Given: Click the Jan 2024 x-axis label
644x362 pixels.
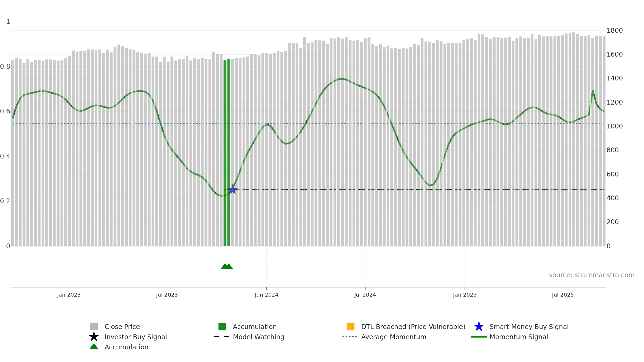Looking at the screenshot, I should click(x=266, y=295).
